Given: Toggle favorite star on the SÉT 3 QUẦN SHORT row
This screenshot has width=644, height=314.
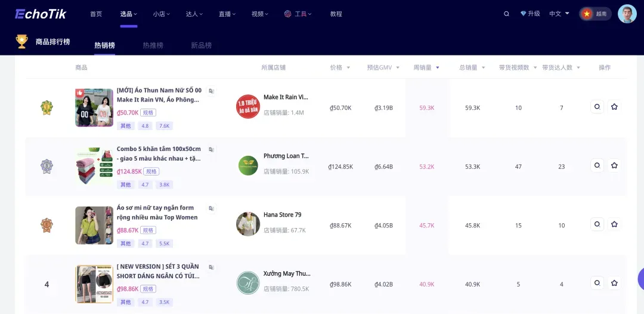Looking at the screenshot, I should click(614, 283).
